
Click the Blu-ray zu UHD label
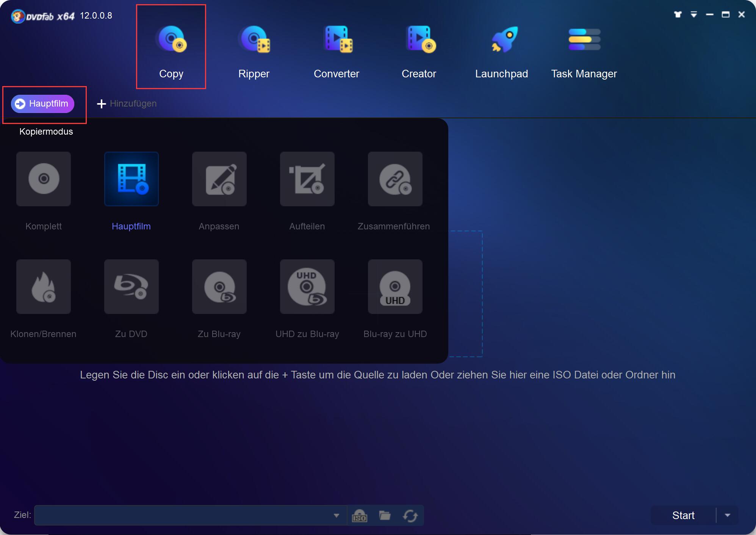point(395,334)
